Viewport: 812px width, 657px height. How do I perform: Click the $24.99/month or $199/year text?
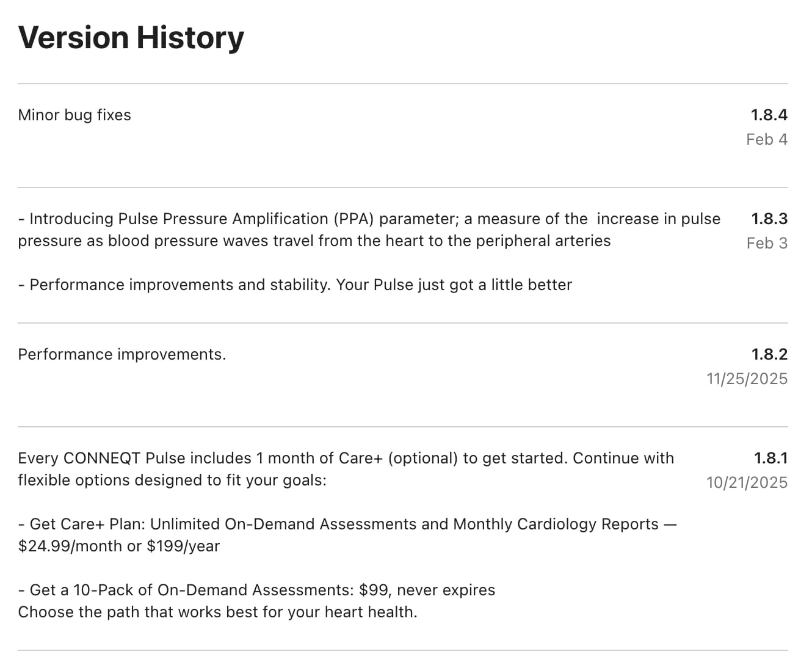coord(119,546)
